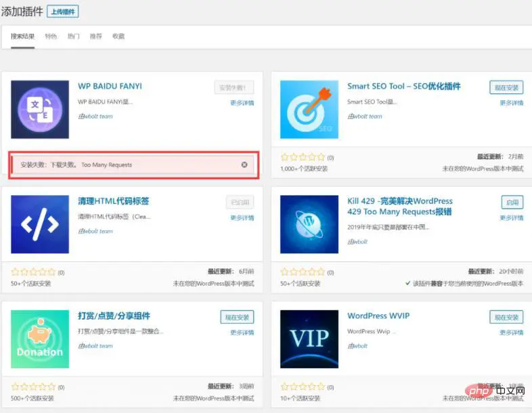Select the 500+个活跃安装 text
The width and height of the screenshot is (532, 413).
(32, 398)
